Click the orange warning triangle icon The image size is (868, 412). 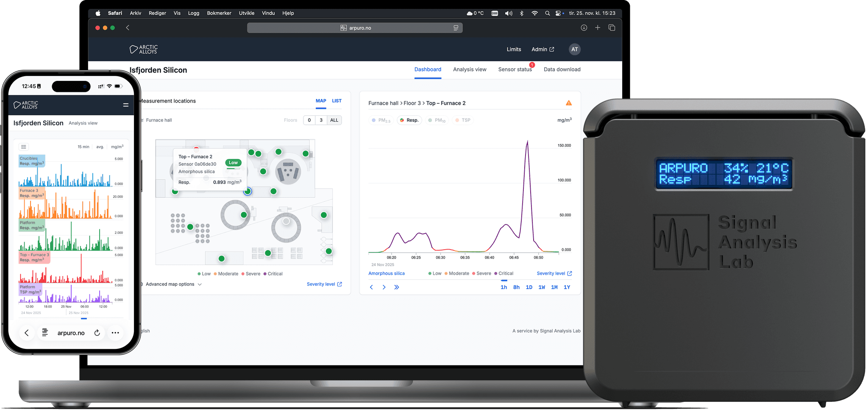(x=569, y=103)
